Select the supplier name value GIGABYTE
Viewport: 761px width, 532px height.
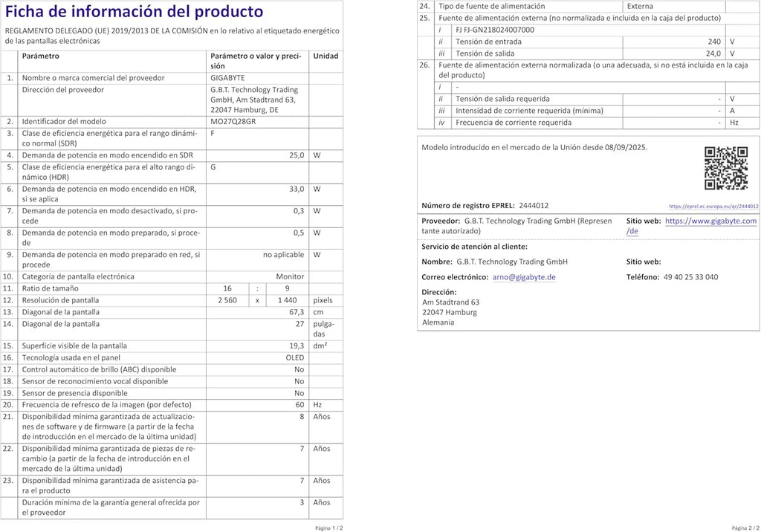pos(227,78)
